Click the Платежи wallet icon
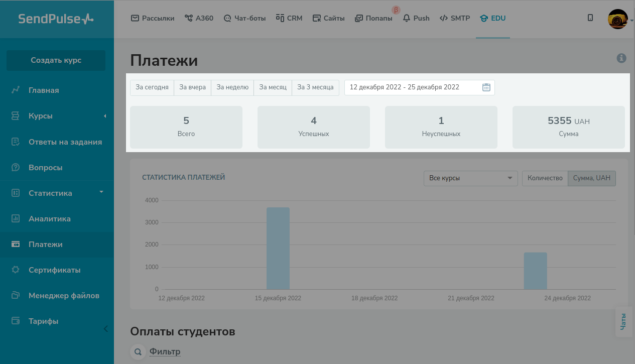Screen dimensions: 635x364 click(16, 245)
